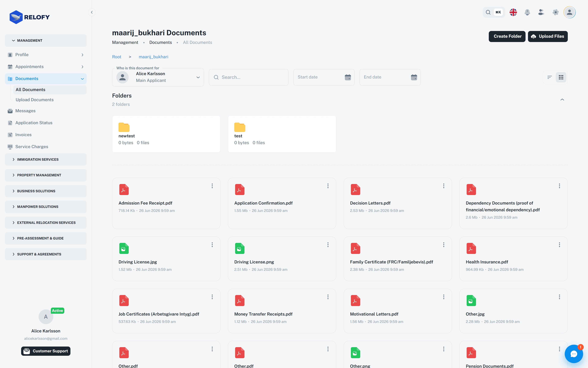Click Documents breadcrumb
Image resolution: width=588 pixels, height=368 pixels.
click(x=161, y=42)
